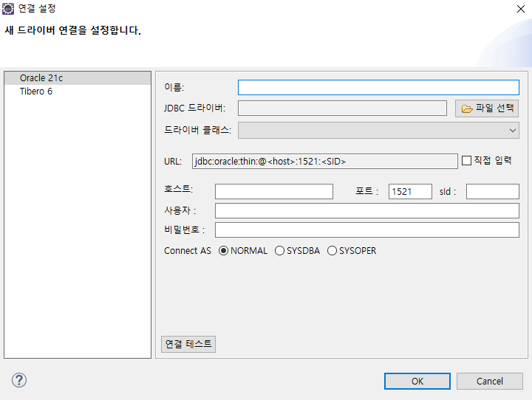The width and height of the screenshot is (532, 400).
Task: Open the 드라이버 클래스 dropdown
Action: coord(378,131)
